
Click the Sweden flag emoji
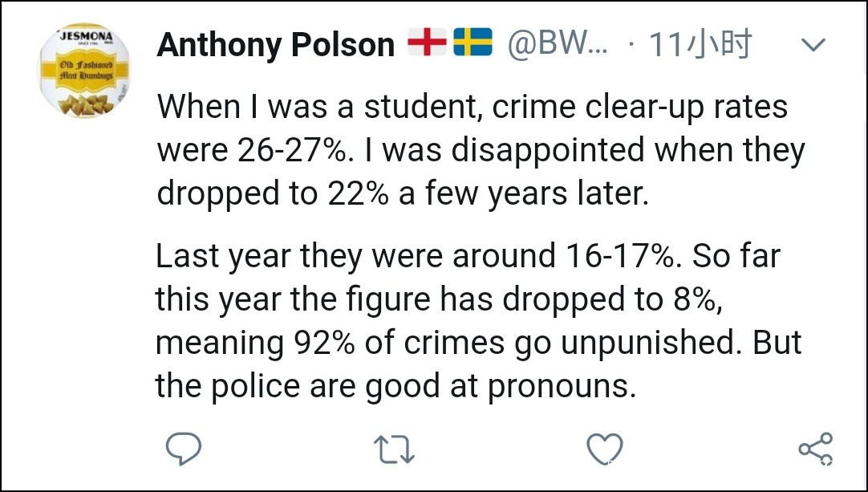click(x=473, y=44)
